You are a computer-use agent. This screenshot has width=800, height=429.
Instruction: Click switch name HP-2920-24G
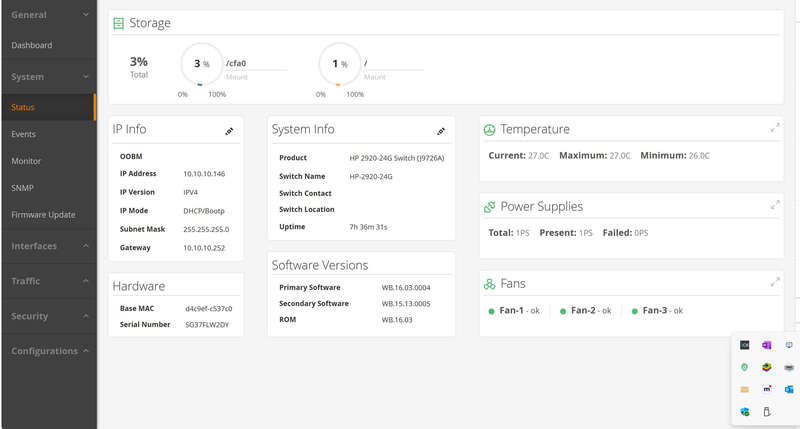tap(371, 176)
